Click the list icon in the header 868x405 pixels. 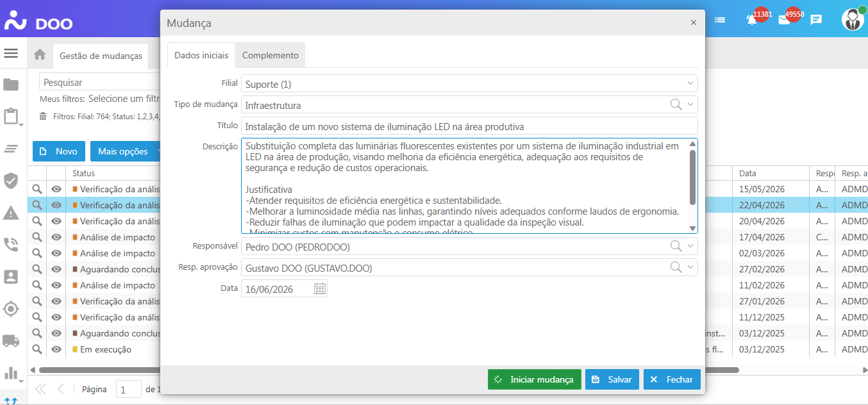click(720, 20)
